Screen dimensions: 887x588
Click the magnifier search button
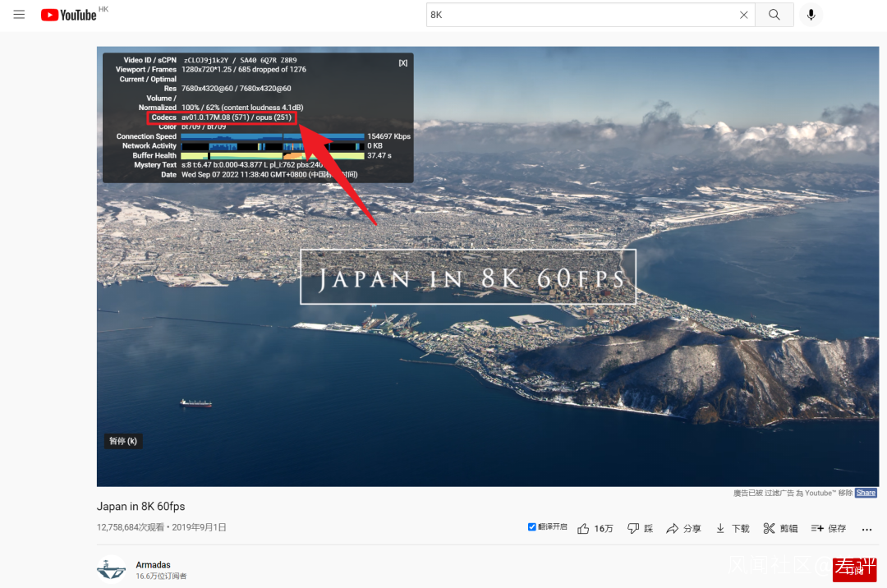point(774,15)
